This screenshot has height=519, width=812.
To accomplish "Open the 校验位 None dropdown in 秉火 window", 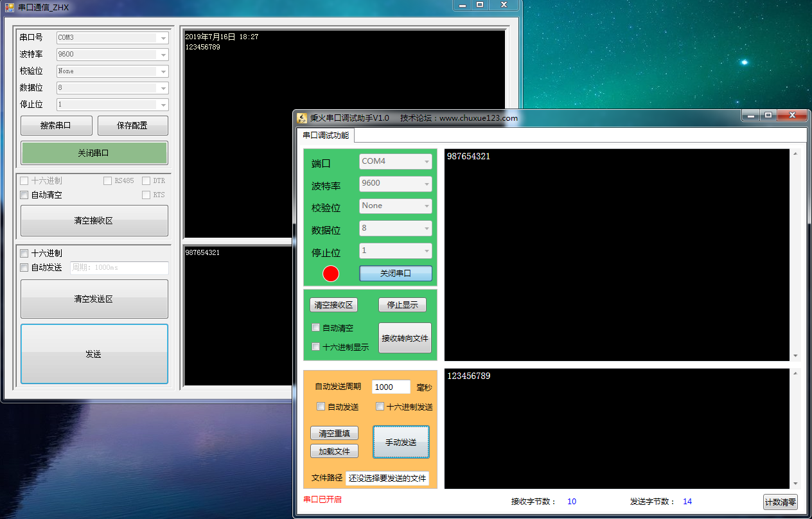I will tap(396, 206).
